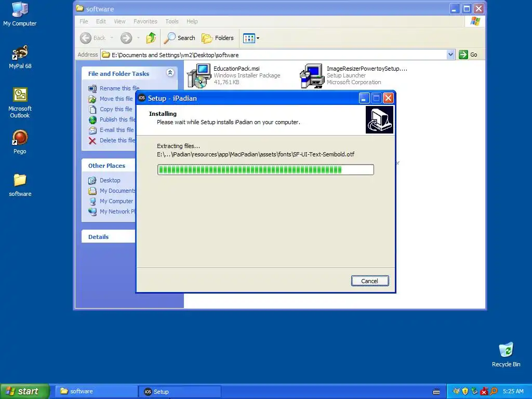532x399 pixels.
Task: Open My Computer in Other Places
Action: click(x=116, y=201)
